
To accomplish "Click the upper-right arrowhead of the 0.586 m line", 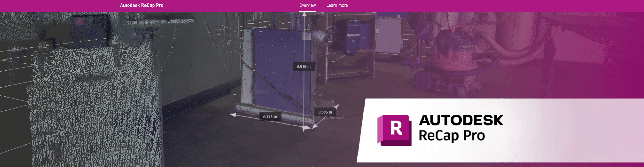I will [x=337, y=106].
